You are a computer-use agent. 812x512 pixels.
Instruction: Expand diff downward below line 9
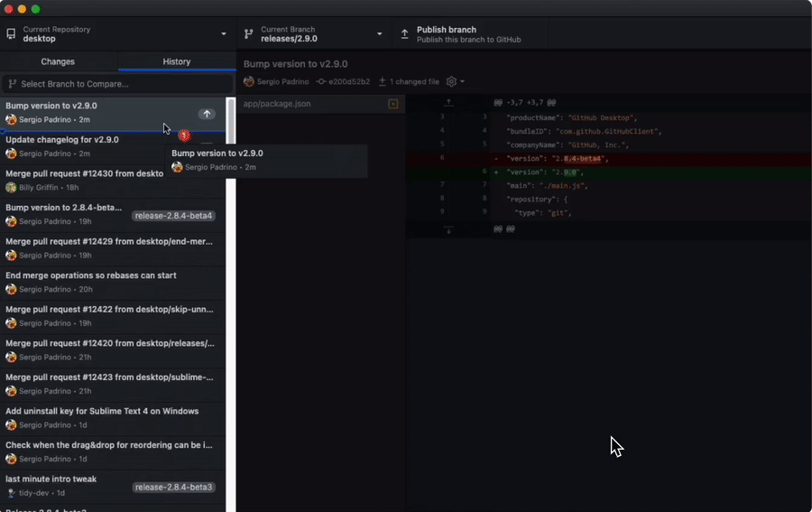(x=449, y=229)
